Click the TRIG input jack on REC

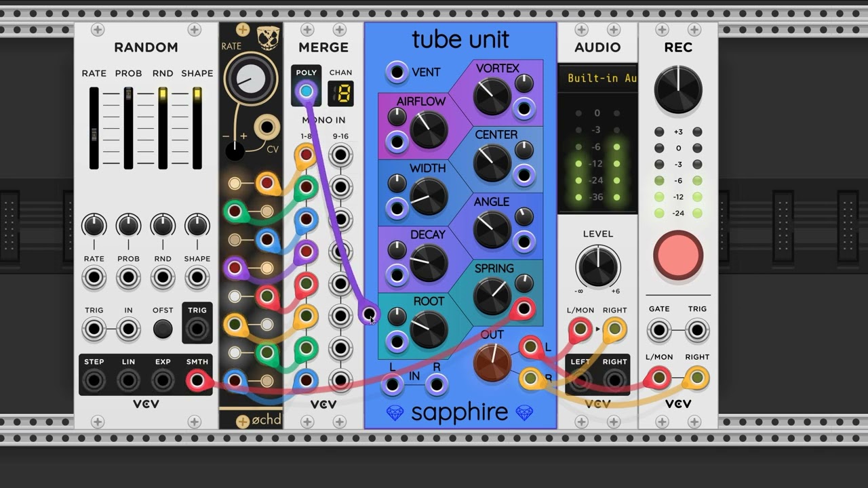coord(697,329)
